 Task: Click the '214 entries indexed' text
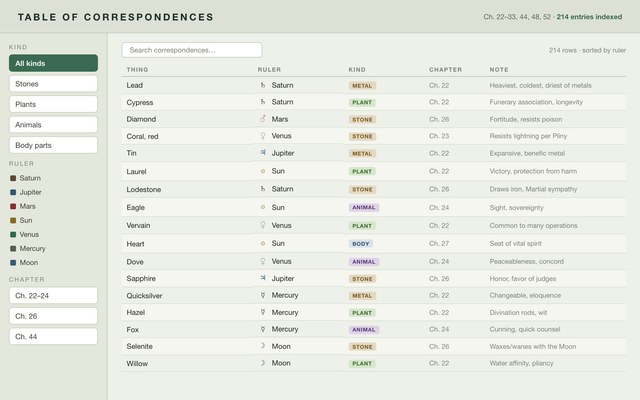point(589,17)
